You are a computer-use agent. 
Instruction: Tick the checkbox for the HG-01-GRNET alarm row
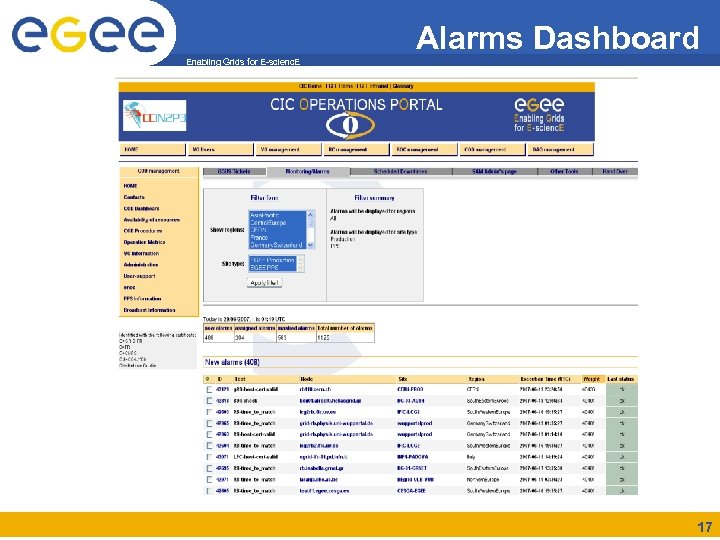(x=209, y=469)
